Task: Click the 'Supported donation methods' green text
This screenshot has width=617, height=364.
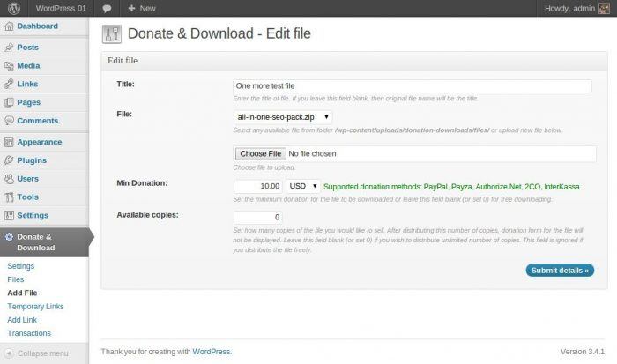Action: pos(451,187)
